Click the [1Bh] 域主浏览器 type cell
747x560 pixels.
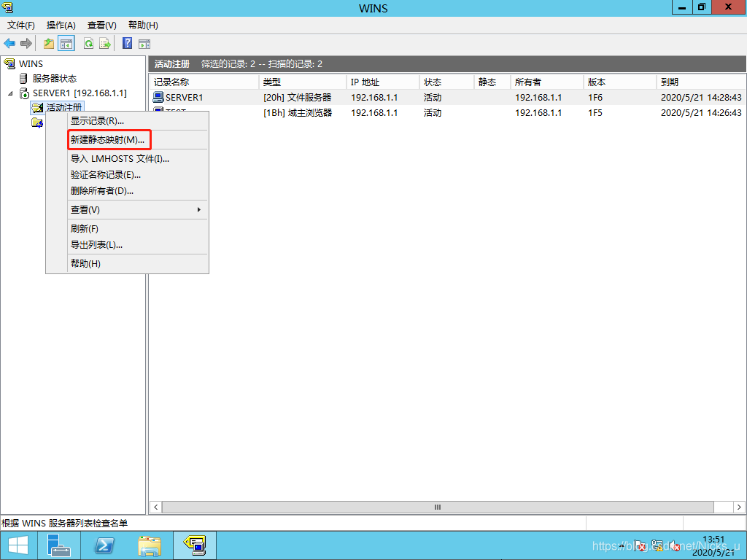click(298, 113)
